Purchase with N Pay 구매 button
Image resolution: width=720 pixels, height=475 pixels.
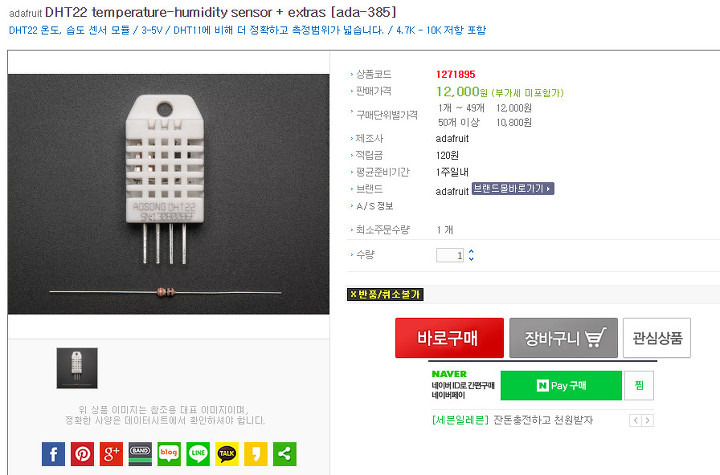pos(561,385)
